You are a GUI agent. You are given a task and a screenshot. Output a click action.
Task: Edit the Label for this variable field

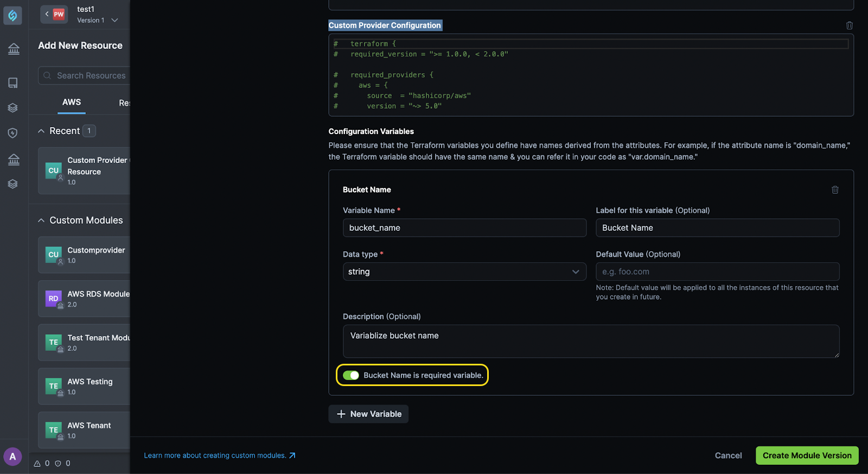717,228
